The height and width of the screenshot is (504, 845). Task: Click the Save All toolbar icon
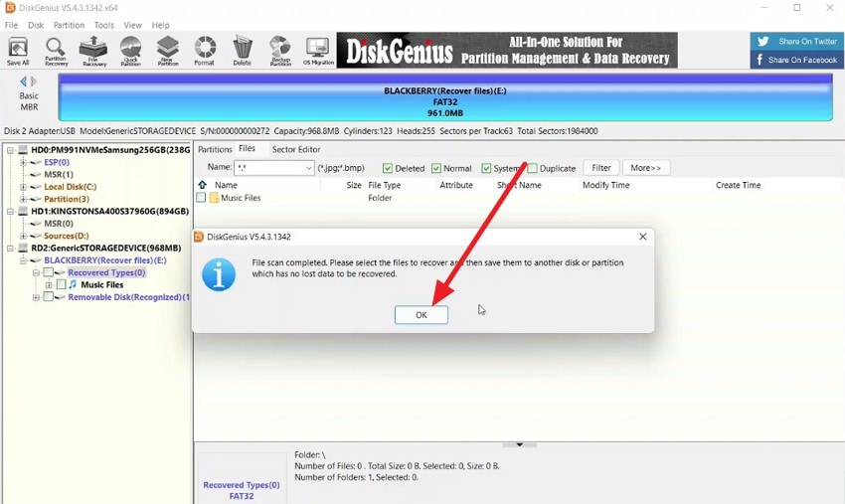pos(18,52)
